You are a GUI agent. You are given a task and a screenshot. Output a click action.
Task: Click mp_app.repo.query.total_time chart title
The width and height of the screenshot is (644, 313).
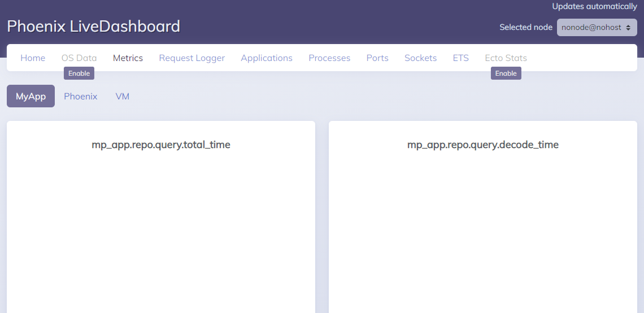click(161, 145)
